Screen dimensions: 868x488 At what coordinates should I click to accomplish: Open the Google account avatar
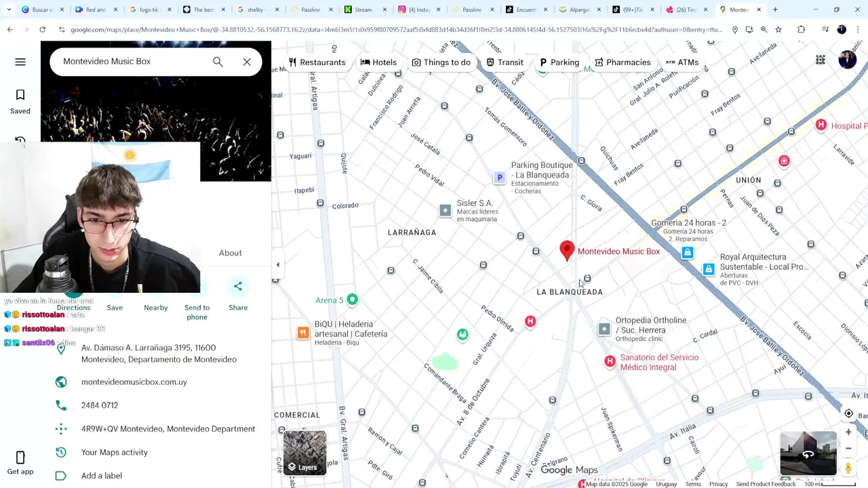click(x=847, y=60)
